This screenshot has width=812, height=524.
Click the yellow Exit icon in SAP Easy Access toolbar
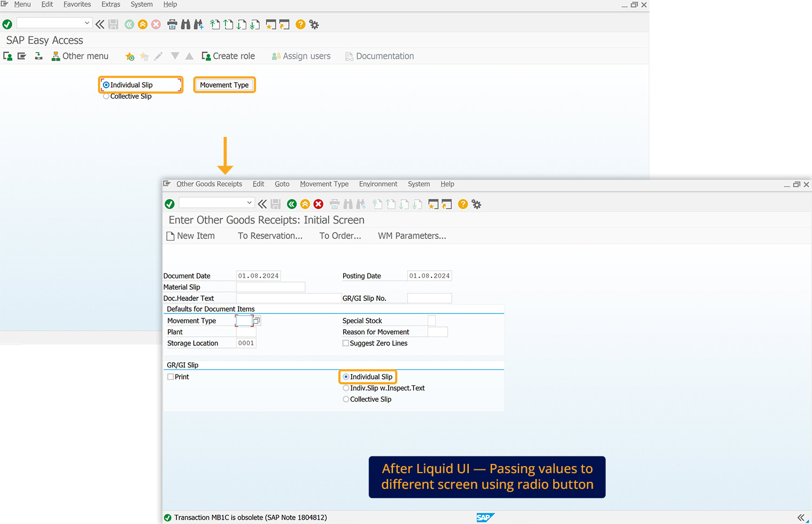pos(143,24)
